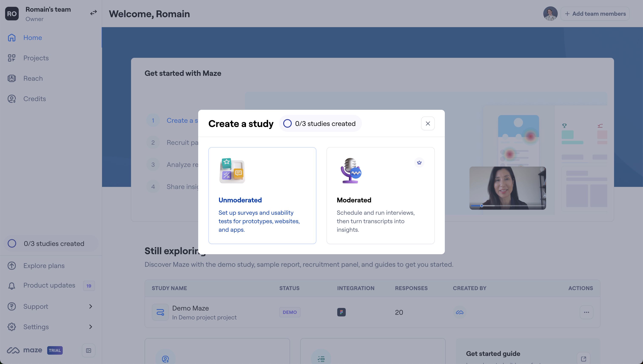Viewport: 643px width, 364px height.
Task: Select the Moderated study card
Action: click(x=380, y=196)
